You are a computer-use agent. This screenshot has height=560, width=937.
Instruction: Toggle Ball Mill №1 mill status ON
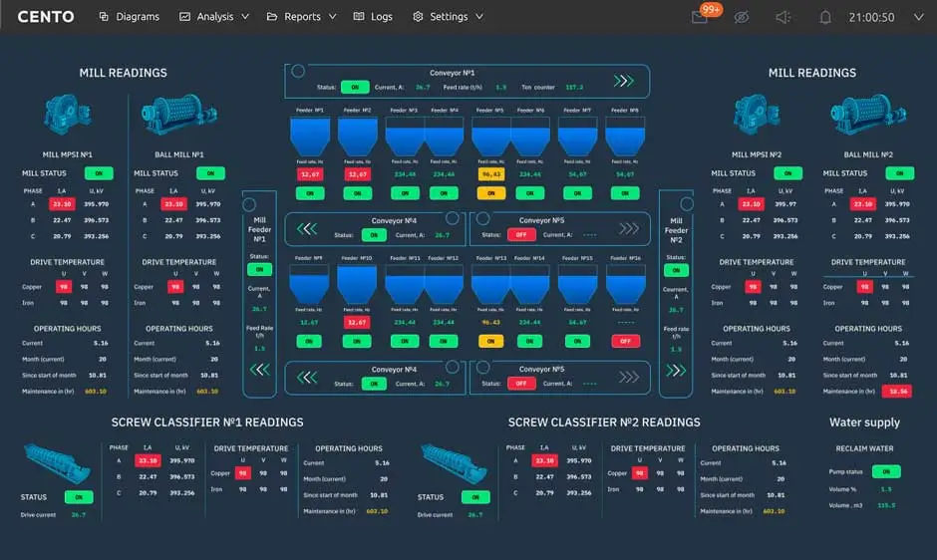pyautogui.click(x=210, y=173)
